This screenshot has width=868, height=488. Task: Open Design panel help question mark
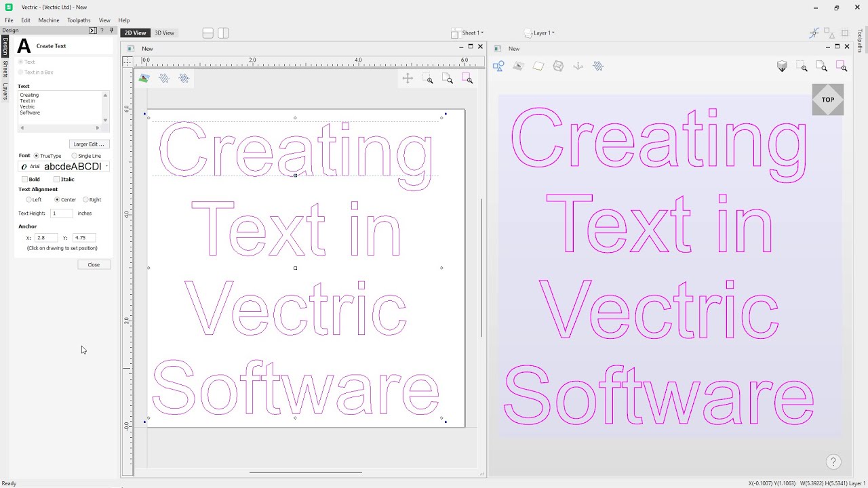tap(102, 30)
